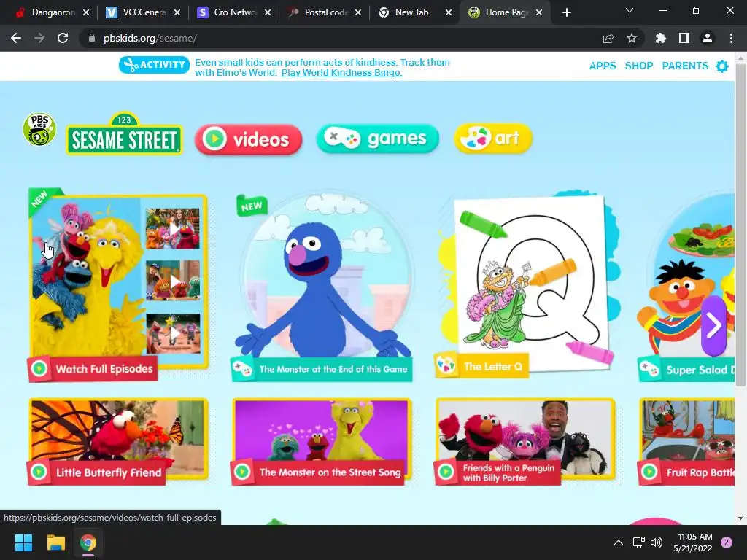Open The Letter Q coloring page
The height and width of the screenshot is (560, 747).
(x=529, y=284)
